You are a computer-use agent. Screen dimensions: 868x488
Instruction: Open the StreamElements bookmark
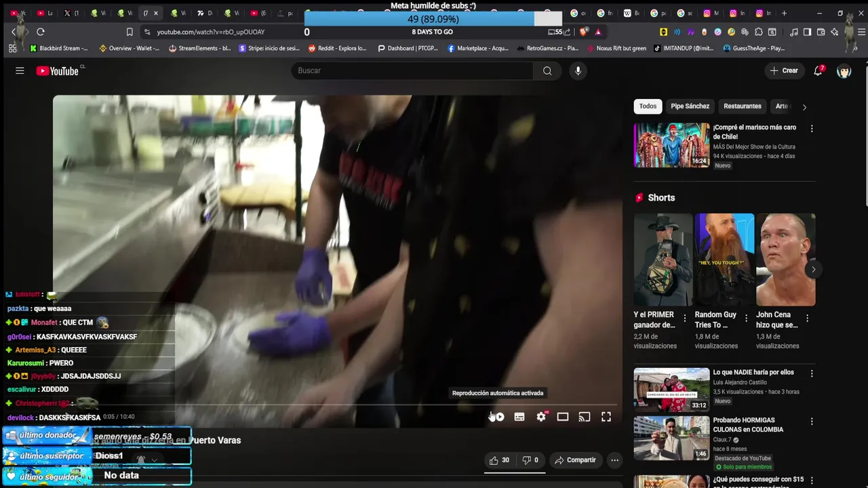200,48
